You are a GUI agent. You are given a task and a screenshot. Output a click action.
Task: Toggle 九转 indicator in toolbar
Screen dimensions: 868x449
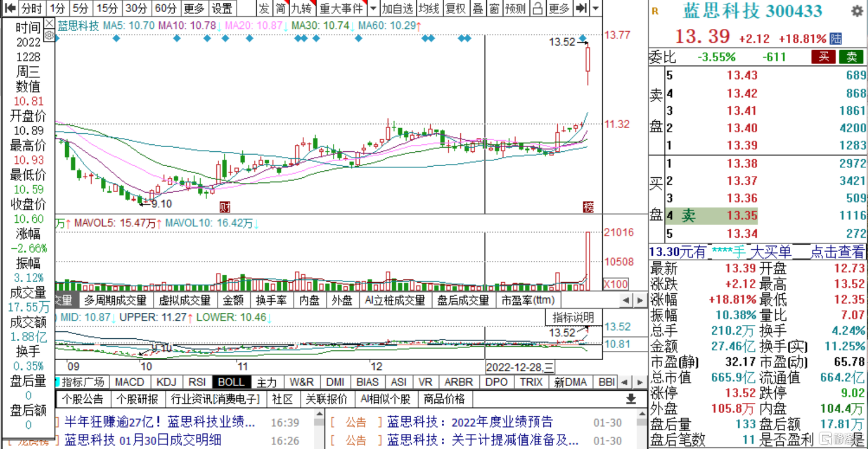pyautogui.click(x=301, y=8)
